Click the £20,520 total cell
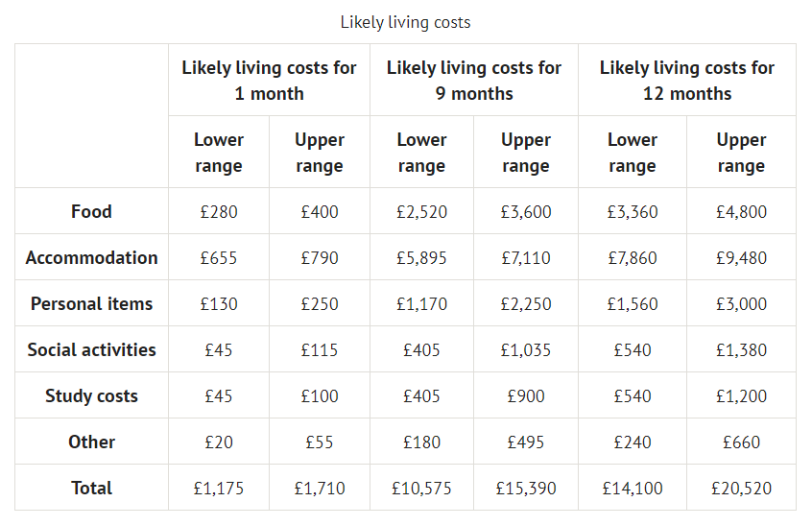Screen dimensions: 812x526 click(741, 488)
